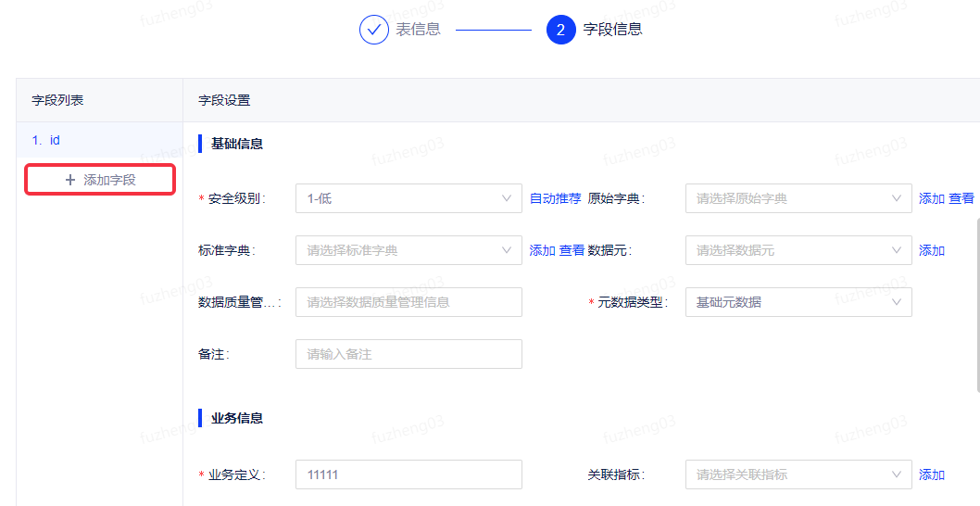Click 查看 next to 标准字典
Image resolution: width=980 pixels, height=506 pixels.
coord(572,250)
